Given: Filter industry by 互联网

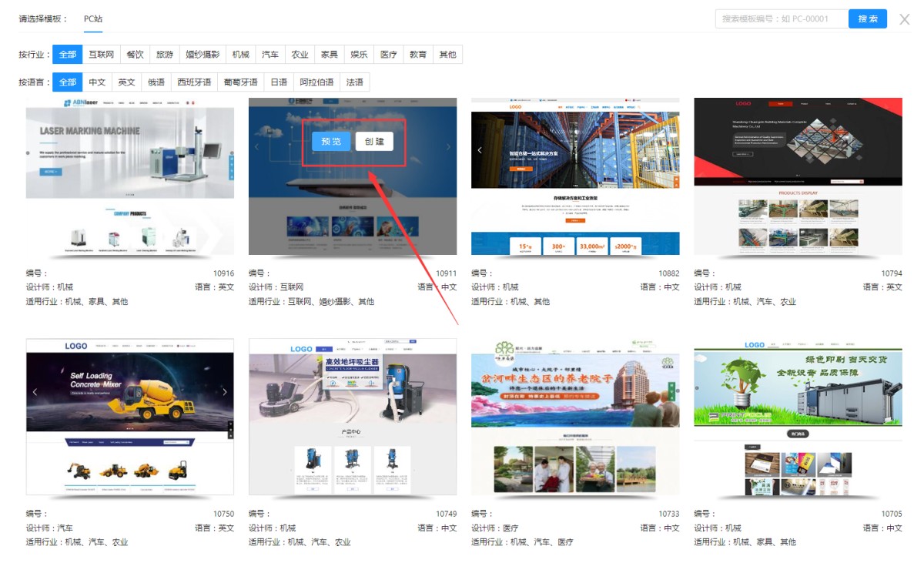Looking at the screenshot, I should coord(101,55).
